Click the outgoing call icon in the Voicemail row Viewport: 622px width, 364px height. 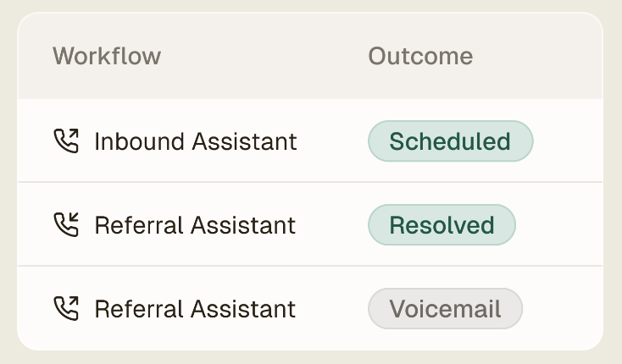click(66, 308)
